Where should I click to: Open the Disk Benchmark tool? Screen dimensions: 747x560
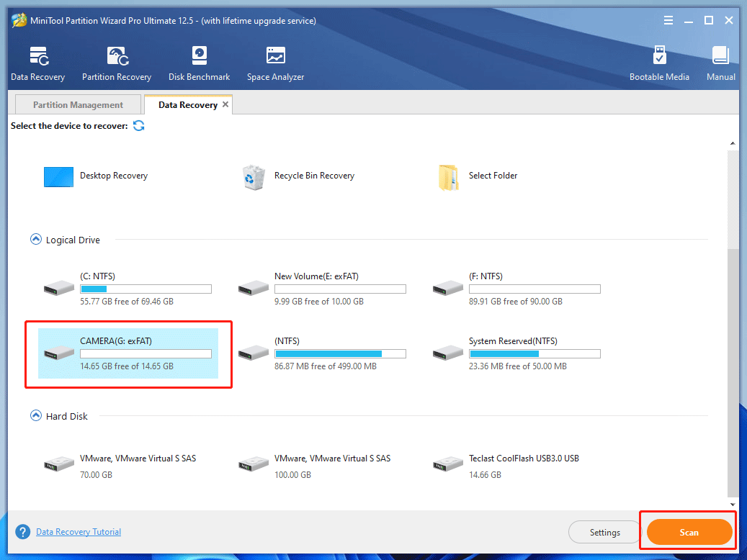199,64
